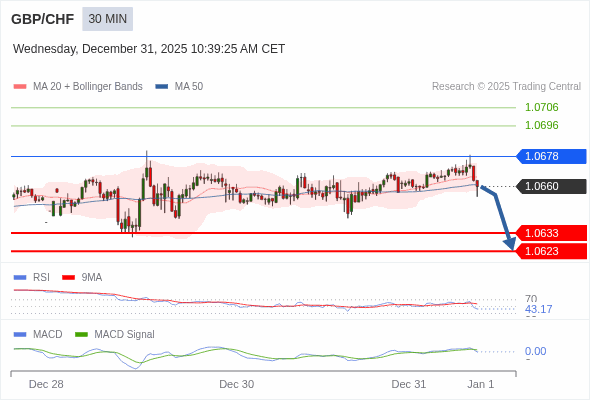Click the black 1.0660 current price tag
This screenshot has height=400, width=590.
point(551,186)
